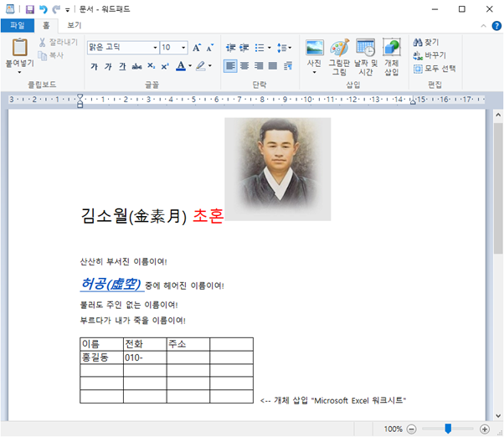The height and width of the screenshot is (437, 504).
Task: Click the Copy (복사) icon
Action: tap(42, 55)
